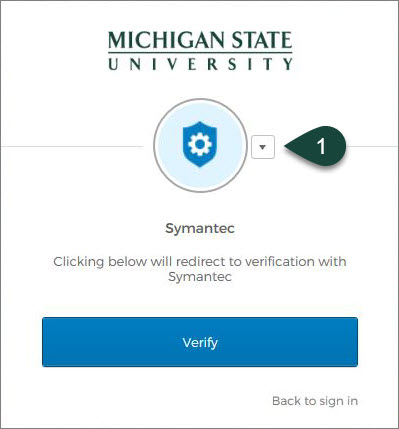
Task: Click the blue Verify button
Action: click(200, 342)
